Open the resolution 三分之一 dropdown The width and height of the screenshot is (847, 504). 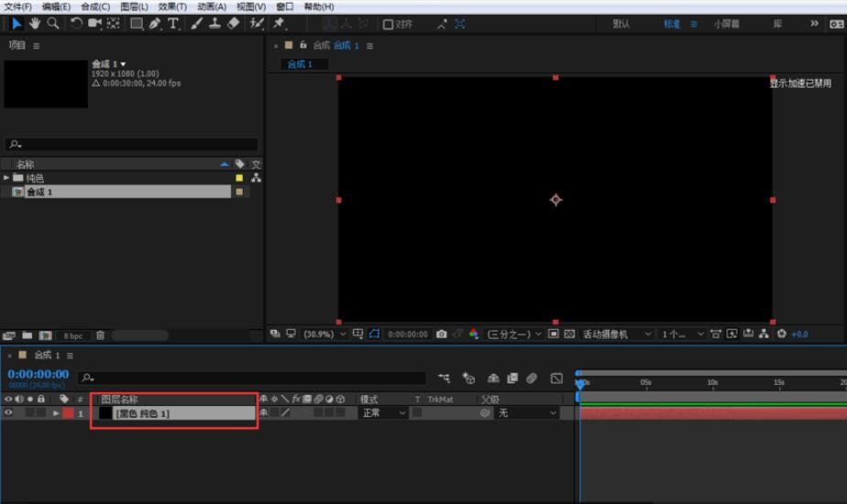point(514,334)
